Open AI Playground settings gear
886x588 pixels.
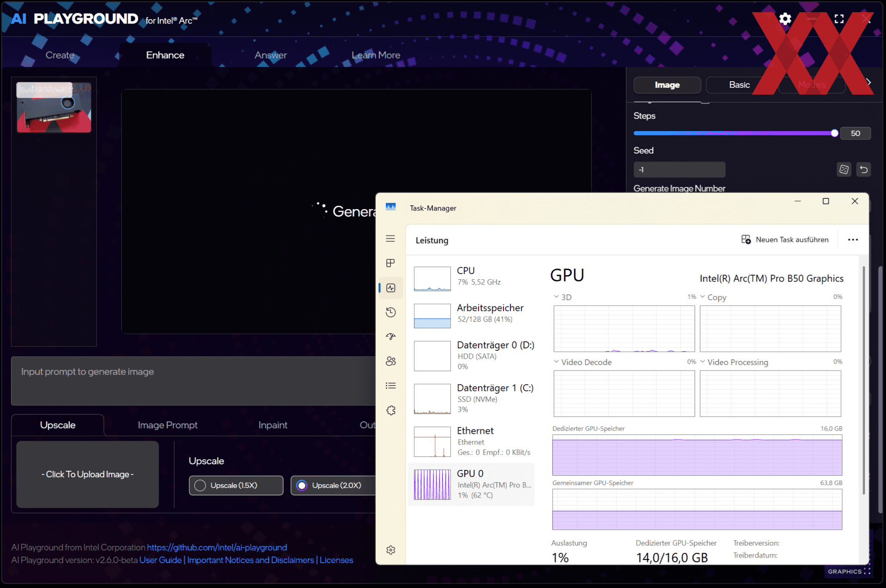(785, 18)
